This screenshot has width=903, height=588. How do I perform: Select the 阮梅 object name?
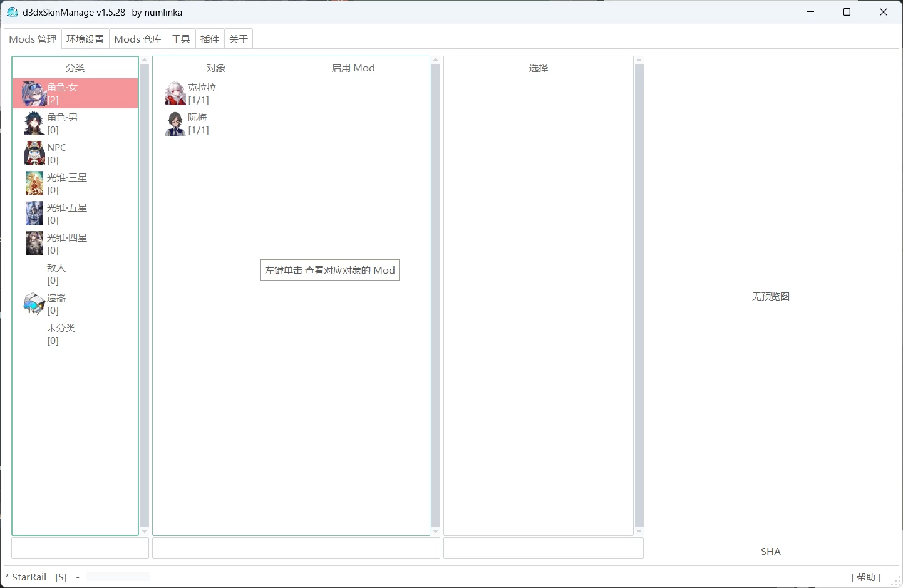pyautogui.click(x=197, y=117)
